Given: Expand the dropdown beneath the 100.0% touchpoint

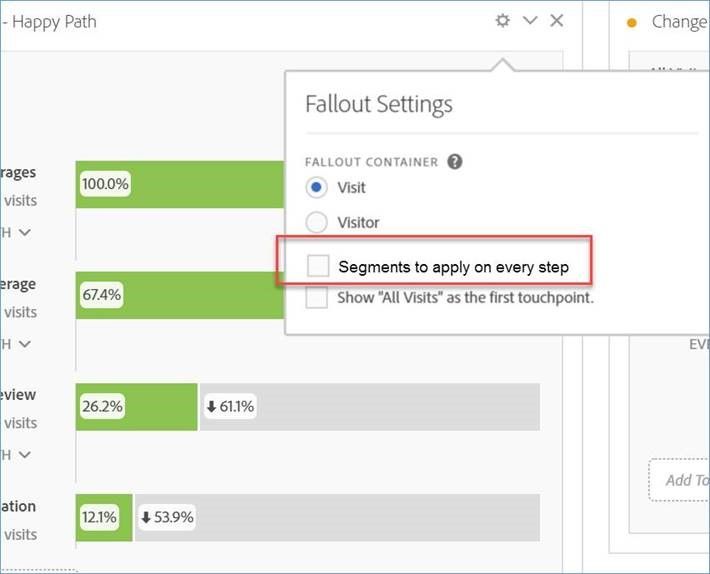Looking at the screenshot, I should [23, 233].
